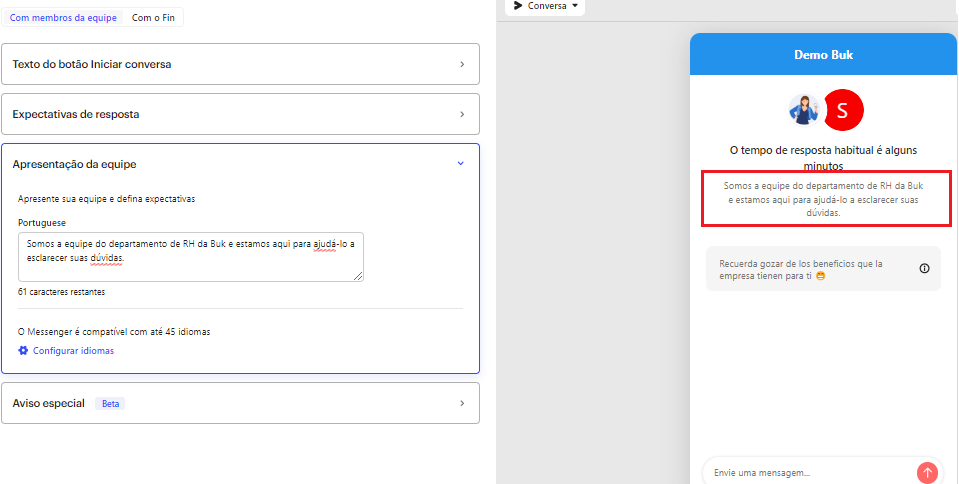
Task: Expand the Aviso especial section
Action: click(240, 403)
